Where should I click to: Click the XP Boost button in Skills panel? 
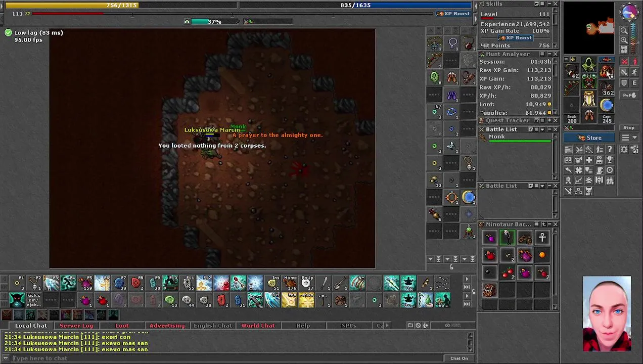click(515, 38)
